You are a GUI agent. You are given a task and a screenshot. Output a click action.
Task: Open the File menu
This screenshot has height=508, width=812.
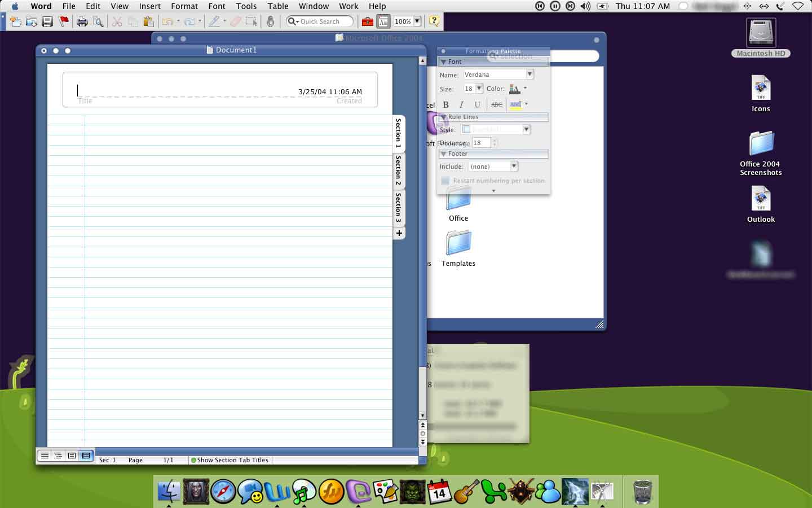point(69,6)
